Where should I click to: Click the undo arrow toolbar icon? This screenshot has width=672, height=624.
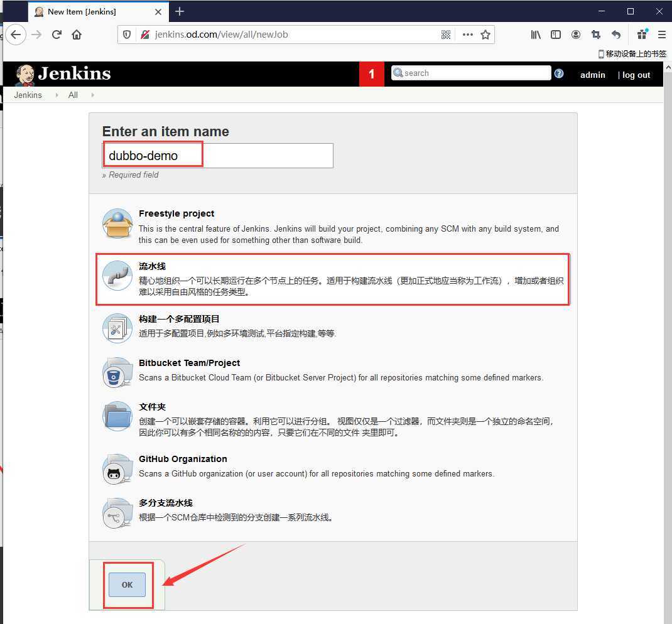[x=616, y=35]
